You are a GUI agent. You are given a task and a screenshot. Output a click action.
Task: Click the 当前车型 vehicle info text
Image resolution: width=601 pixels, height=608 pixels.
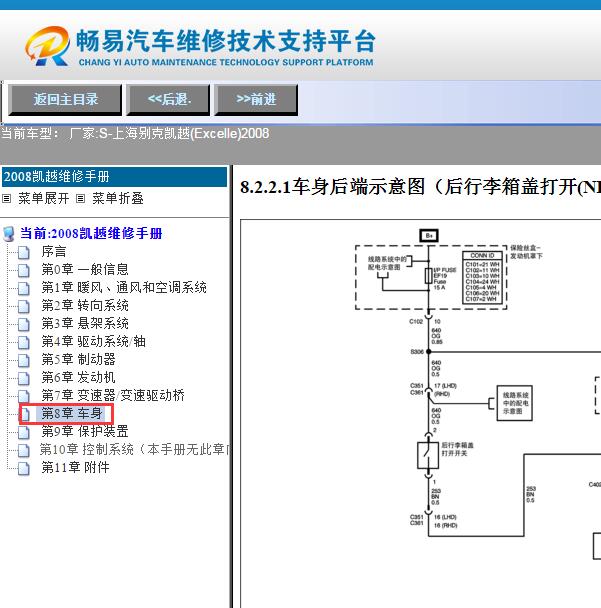click(135, 134)
